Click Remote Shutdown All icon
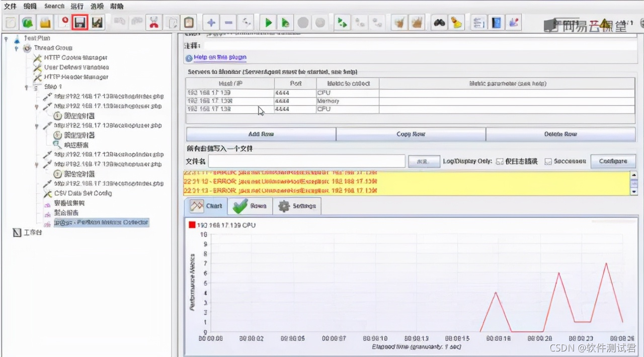 377,22
